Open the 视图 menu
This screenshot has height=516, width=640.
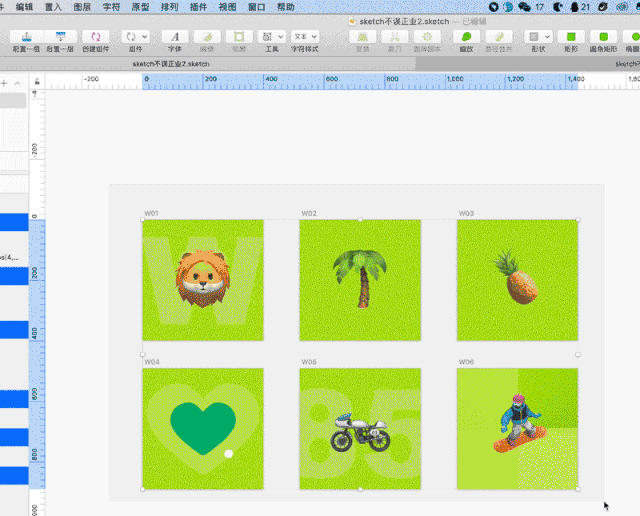pyautogui.click(x=227, y=7)
